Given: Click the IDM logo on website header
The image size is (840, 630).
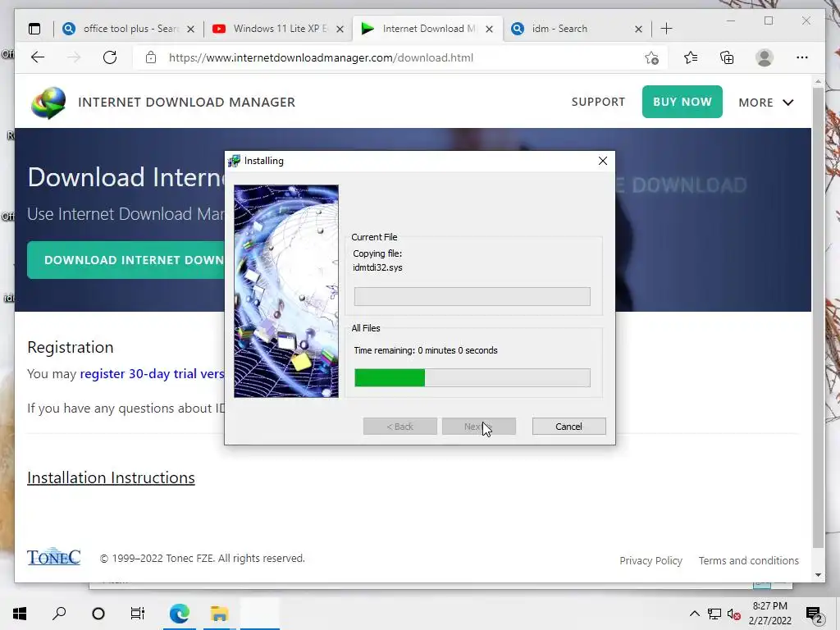Looking at the screenshot, I should (x=48, y=103).
